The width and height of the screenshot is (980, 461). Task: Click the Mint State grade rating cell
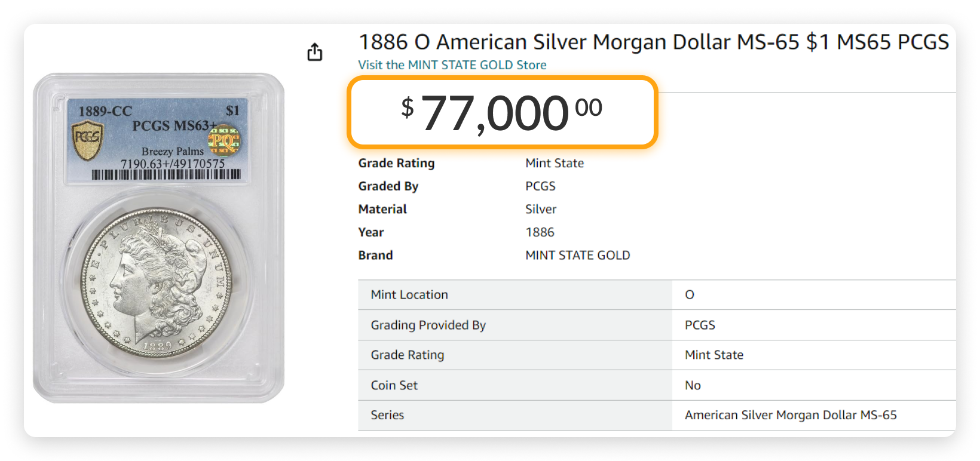(713, 355)
